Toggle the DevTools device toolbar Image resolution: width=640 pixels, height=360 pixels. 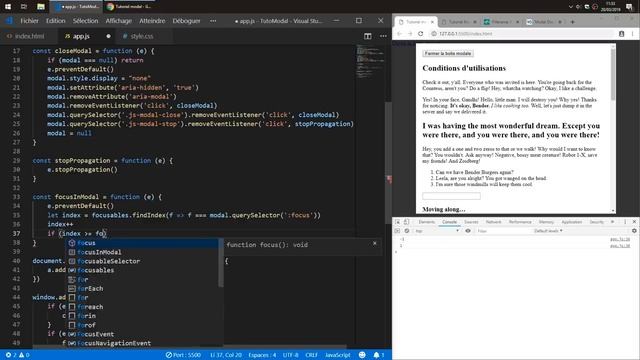407,222
